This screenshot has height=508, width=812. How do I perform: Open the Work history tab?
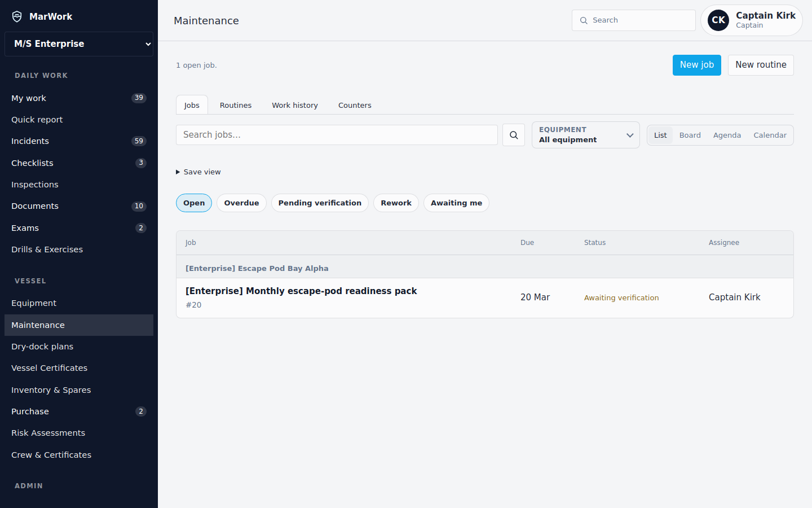[295, 105]
